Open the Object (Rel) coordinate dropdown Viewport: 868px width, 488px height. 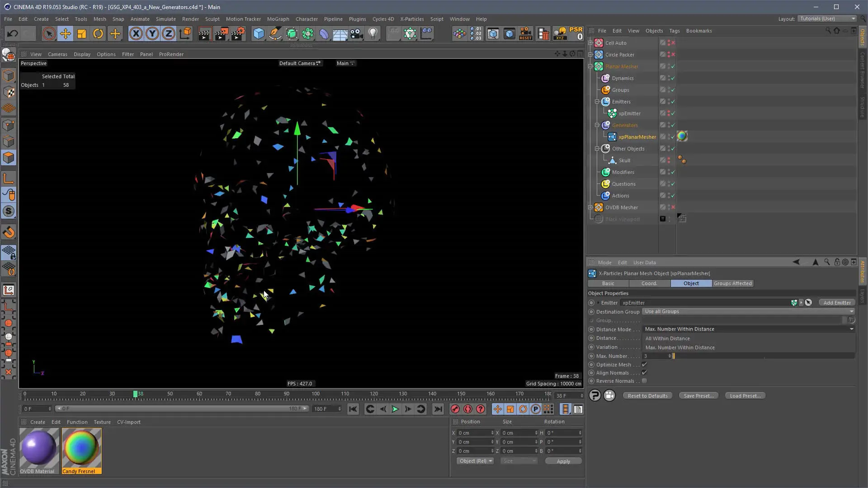[475, 461]
